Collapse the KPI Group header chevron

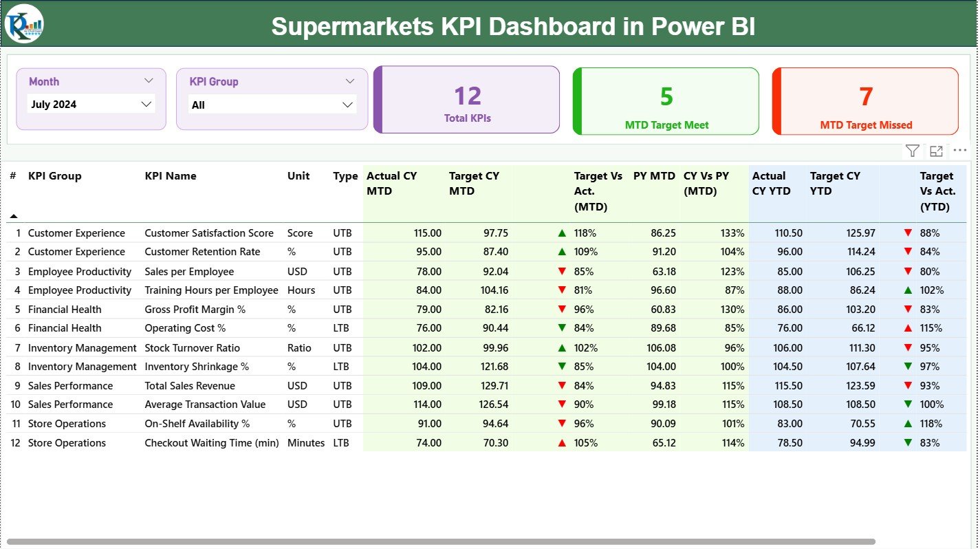pos(350,80)
